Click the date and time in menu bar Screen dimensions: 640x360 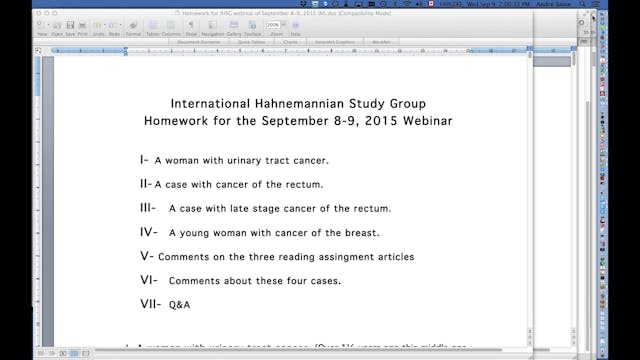coord(498,4)
